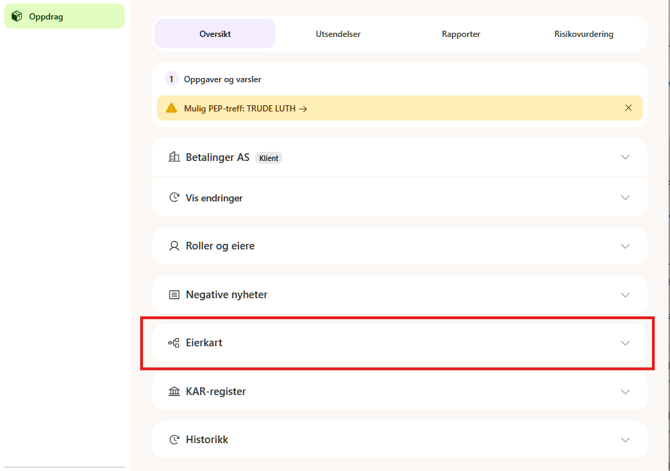Expand the Roller og eiere chevron
670x471 pixels.
tap(625, 246)
